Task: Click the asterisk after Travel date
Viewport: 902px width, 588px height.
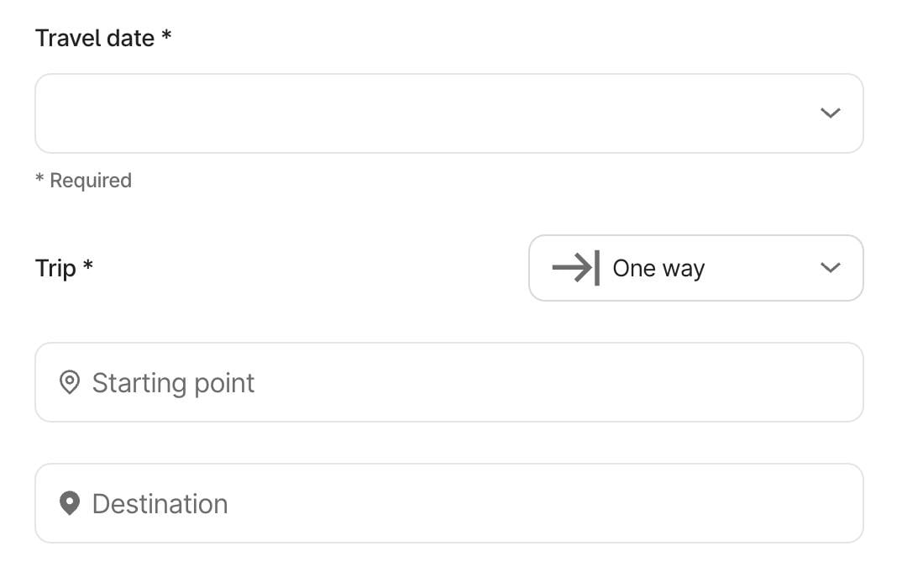Action: point(166,36)
